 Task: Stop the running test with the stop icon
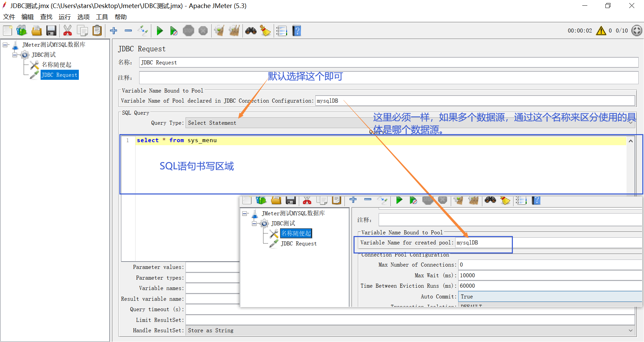coord(189,31)
